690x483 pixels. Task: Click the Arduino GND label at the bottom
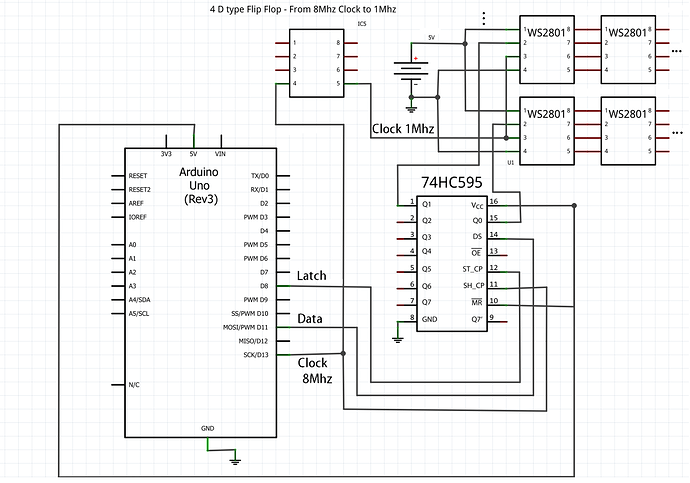point(208,428)
